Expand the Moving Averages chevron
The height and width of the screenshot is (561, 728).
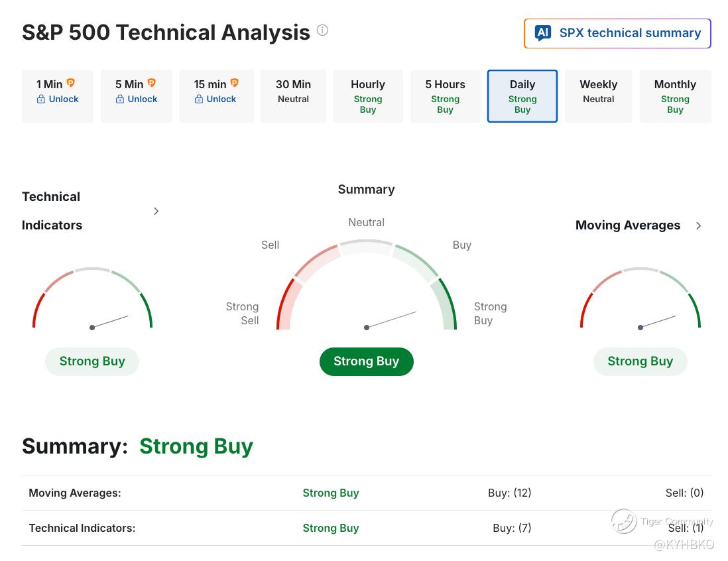click(698, 225)
